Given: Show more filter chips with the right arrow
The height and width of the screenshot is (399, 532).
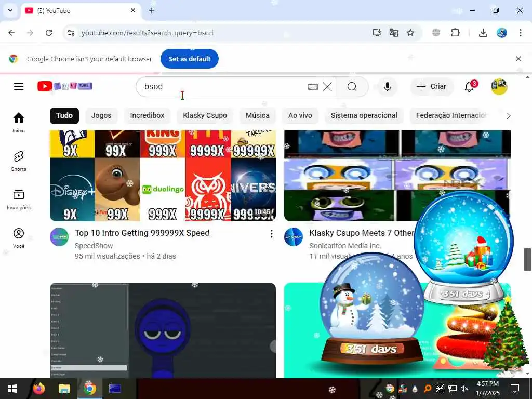Looking at the screenshot, I should [x=508, y=116].
